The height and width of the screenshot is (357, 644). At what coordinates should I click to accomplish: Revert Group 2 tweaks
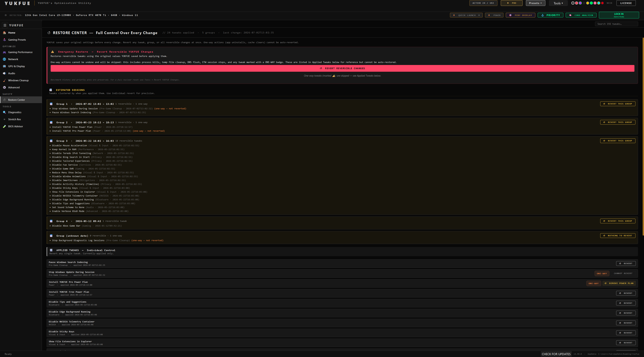(x=618, y=122)
